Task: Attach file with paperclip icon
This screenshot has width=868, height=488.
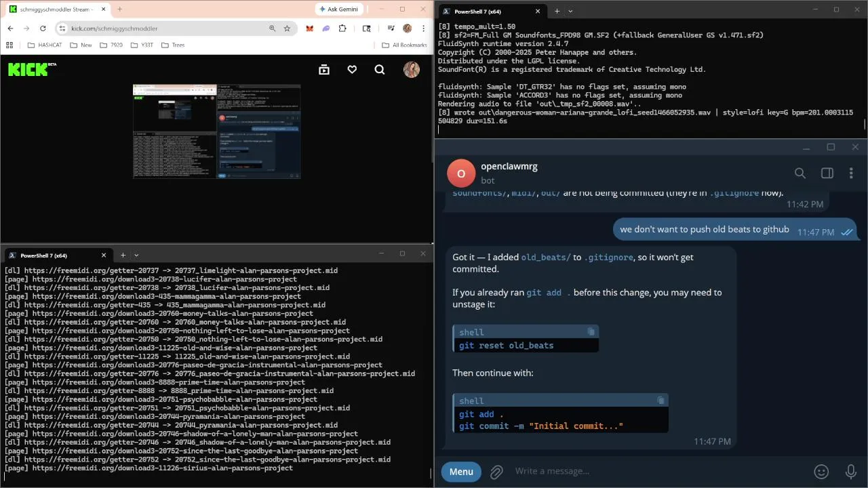Action: coord(496,472)
